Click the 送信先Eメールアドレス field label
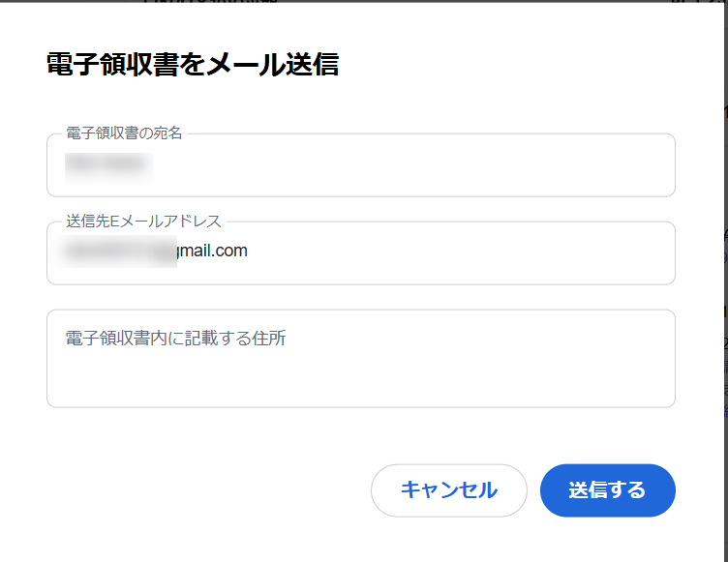This screenshot has width=728, height=562. click(143, 222)
